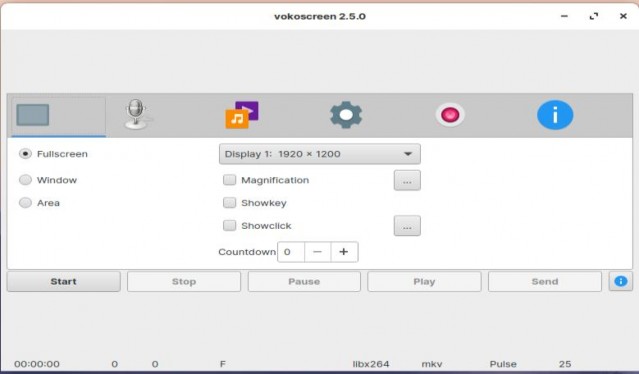Open the large blue info tab
Image resolution: width=639 pixels, height=374 pixels.
tap(555, 115)
